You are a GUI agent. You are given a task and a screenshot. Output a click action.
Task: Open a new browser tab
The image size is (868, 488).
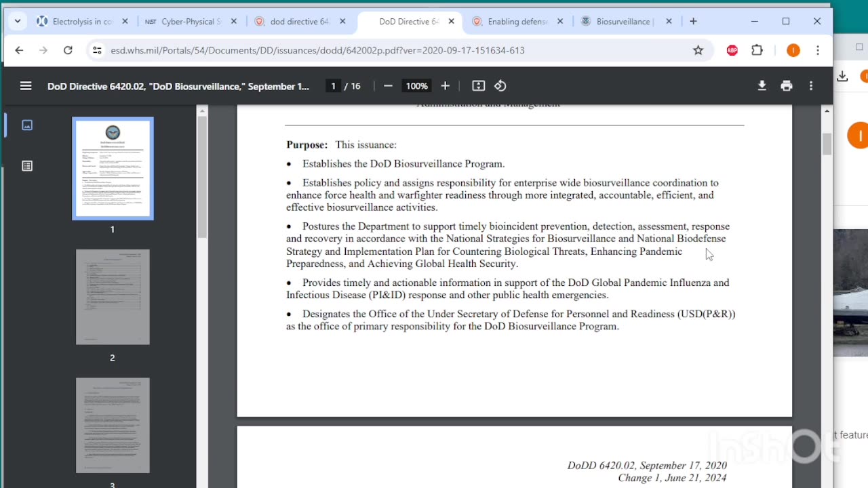pyautogui.click(x=693, y=22)
